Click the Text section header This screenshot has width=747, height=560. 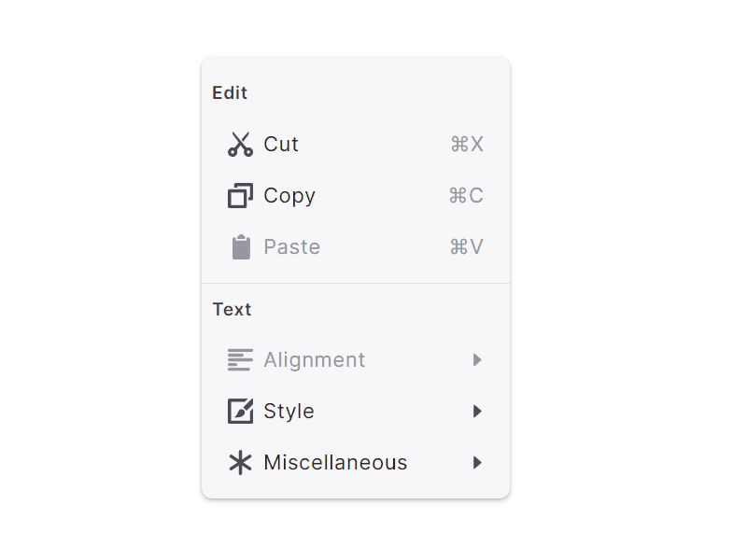click(x=232, y=309)
